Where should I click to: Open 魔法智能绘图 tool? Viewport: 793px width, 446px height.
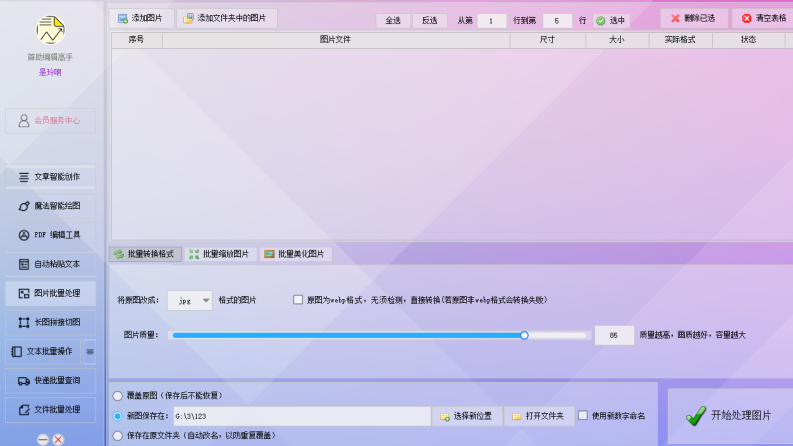pos(51,206)
